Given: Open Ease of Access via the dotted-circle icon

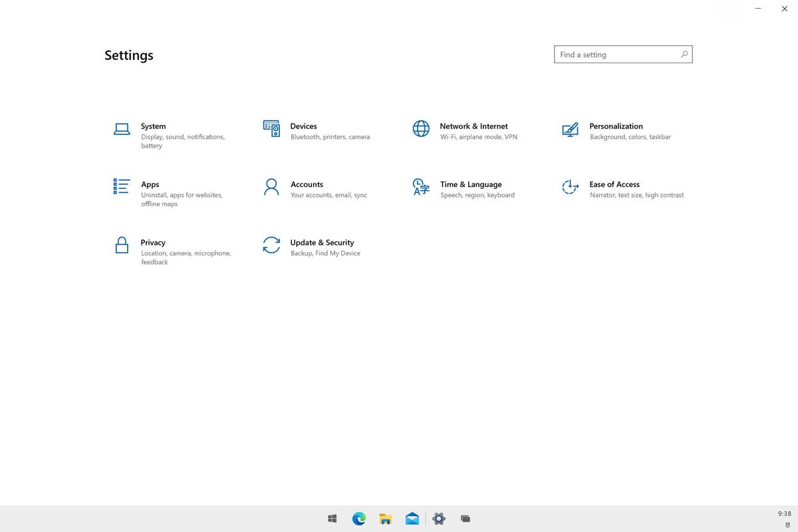Looking at the screenshot, I should coord(570,187).
